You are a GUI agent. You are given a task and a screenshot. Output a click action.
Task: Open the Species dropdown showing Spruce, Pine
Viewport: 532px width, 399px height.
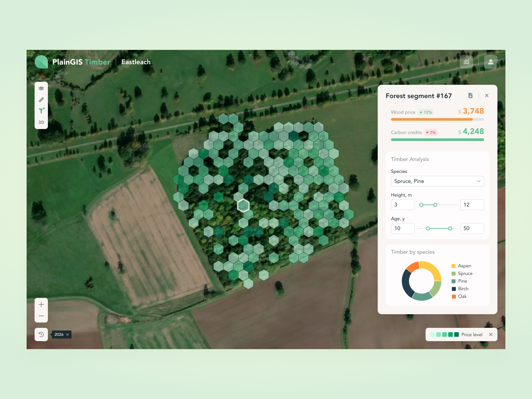(x=437, y=181)
